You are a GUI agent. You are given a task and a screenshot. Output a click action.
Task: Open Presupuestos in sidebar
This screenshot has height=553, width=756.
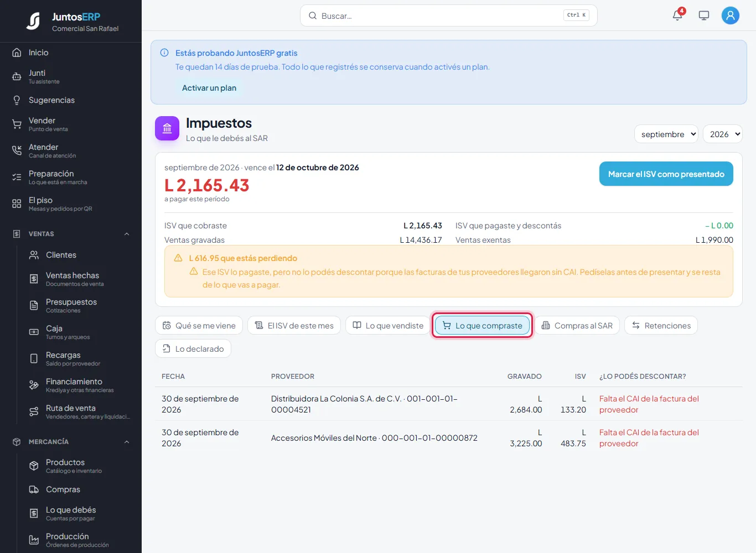point(79,306)
